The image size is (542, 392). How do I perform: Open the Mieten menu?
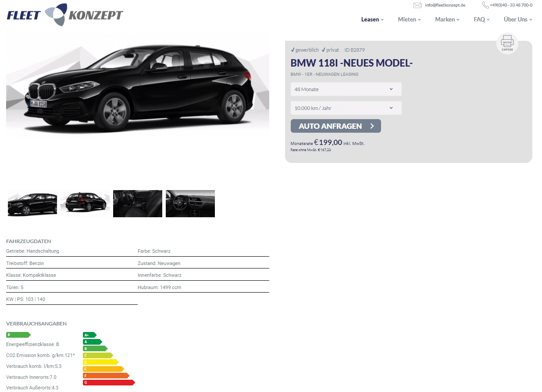[x=409, y=19]
